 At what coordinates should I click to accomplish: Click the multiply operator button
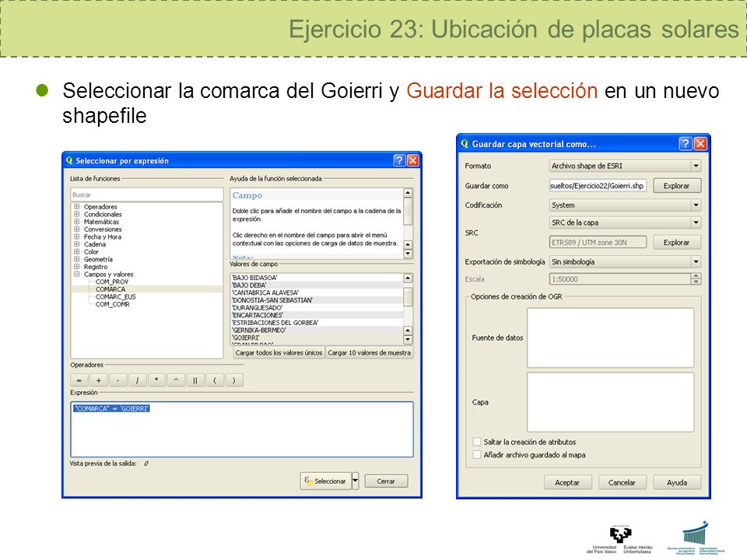pos(156,380)
